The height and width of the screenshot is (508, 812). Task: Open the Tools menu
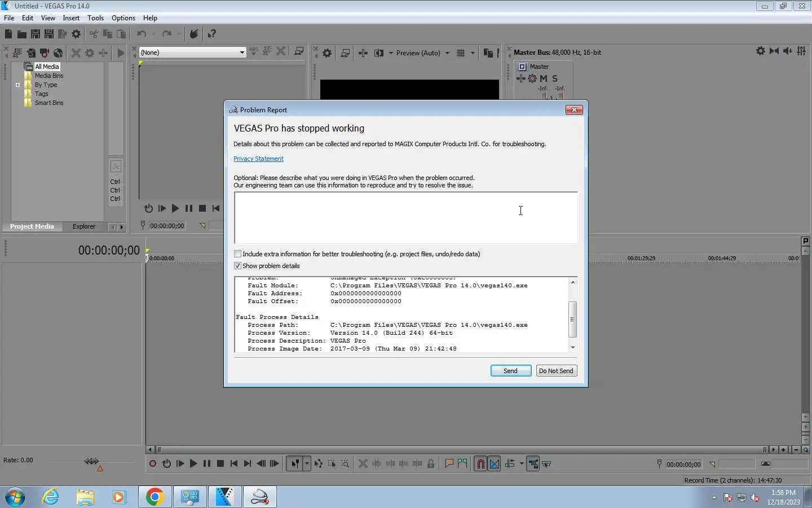(95, 18)
